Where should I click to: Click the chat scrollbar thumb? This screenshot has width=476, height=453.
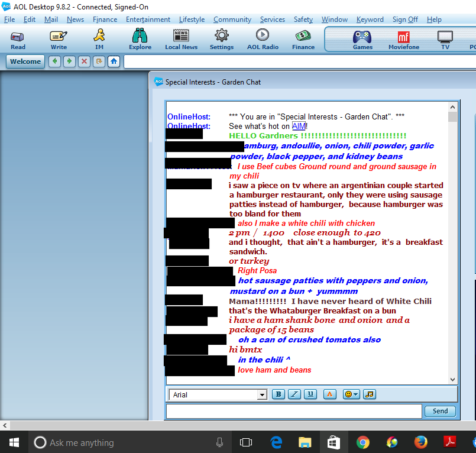[x=452, y=117]
